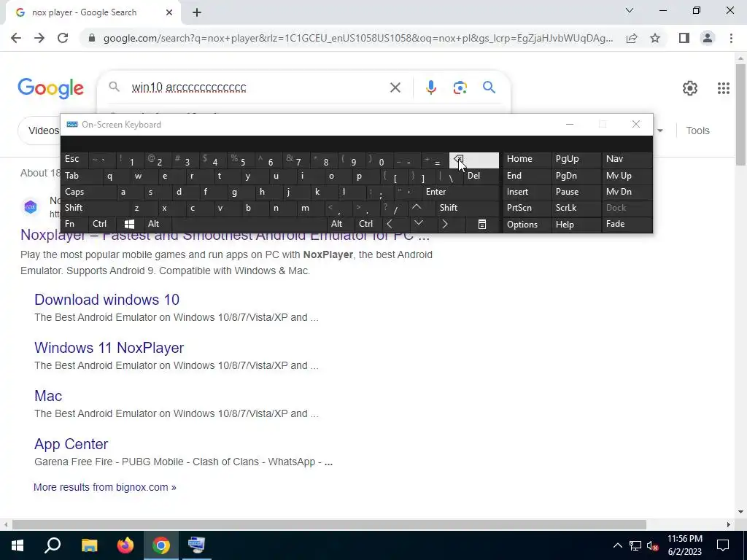This screenshot has height=560, width=747.
Task: Toggle left Shift key on keyboard
Action: click(96, 208)
